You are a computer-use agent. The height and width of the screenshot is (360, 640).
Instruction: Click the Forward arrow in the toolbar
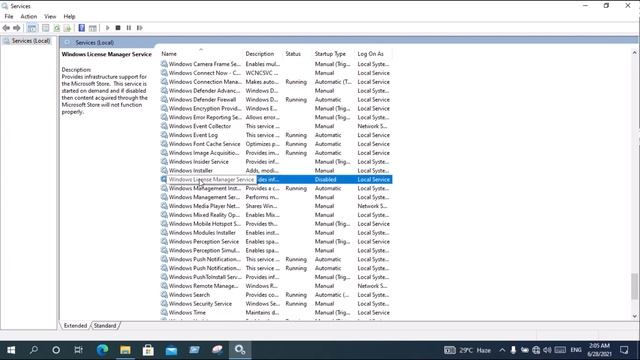click(x=17, y=28)
